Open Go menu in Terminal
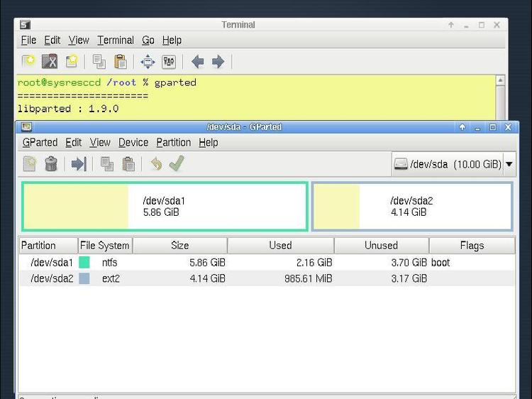This screenshot has width=532, height=399. (148, 40)
